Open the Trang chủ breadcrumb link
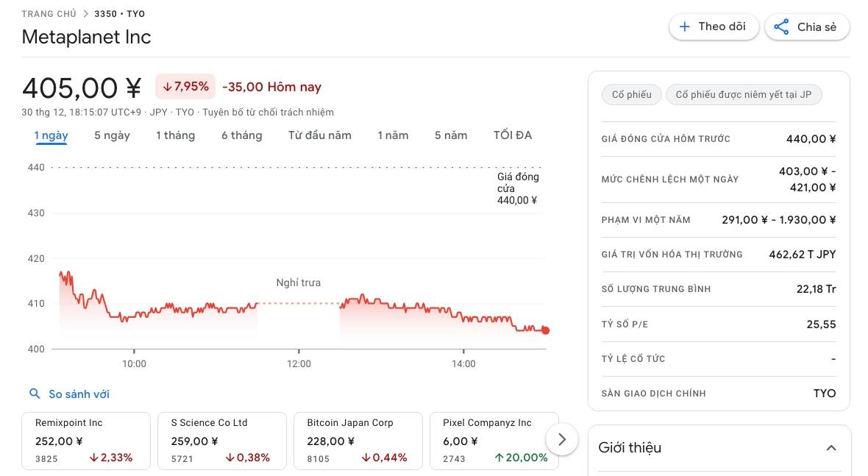This screenshot has height=476, width=868. [49, 14]
